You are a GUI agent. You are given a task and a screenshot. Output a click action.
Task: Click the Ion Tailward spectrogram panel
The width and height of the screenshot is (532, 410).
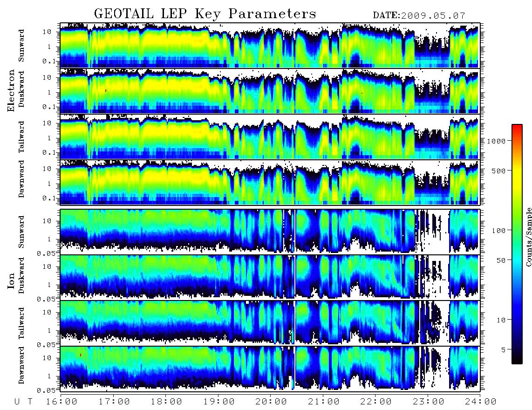coord(270,323)
